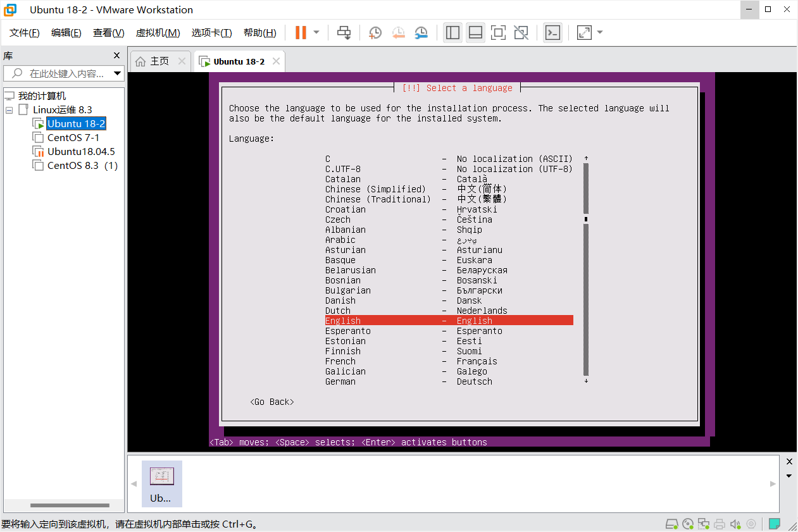Click the library search input field
The height and width of the screenshot is (532, 798).
point(58,73)
